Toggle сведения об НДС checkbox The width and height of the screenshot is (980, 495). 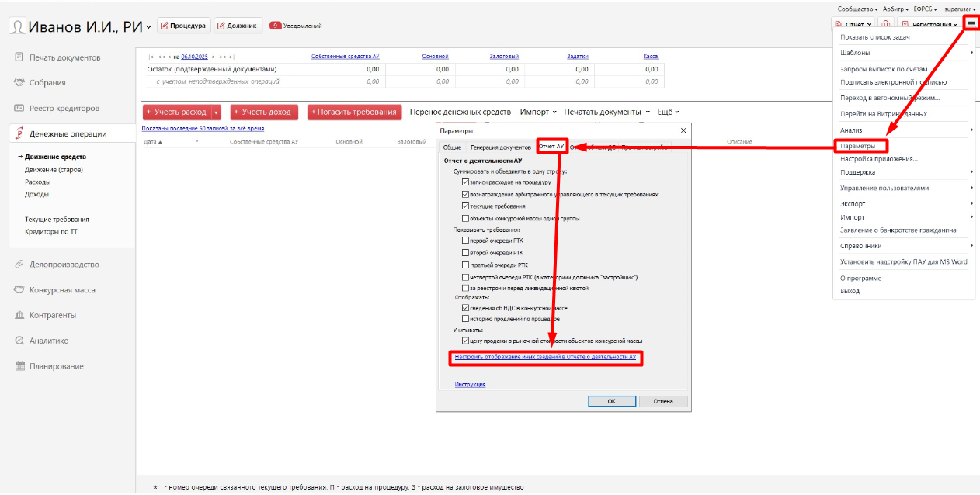click(465, 308)
